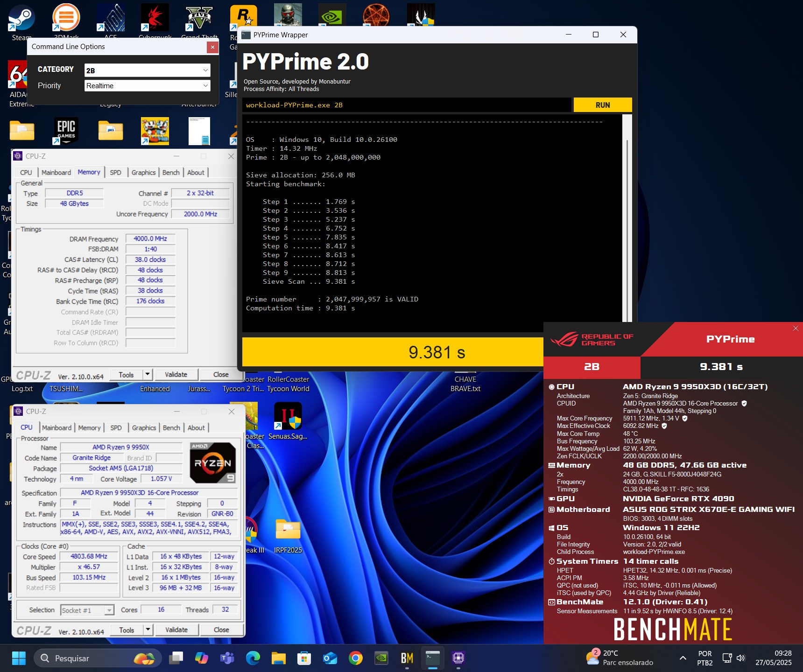803x672 pixels.
Task: Click Validate in the Memory CPU-Z window
Action: click(176, 374)
